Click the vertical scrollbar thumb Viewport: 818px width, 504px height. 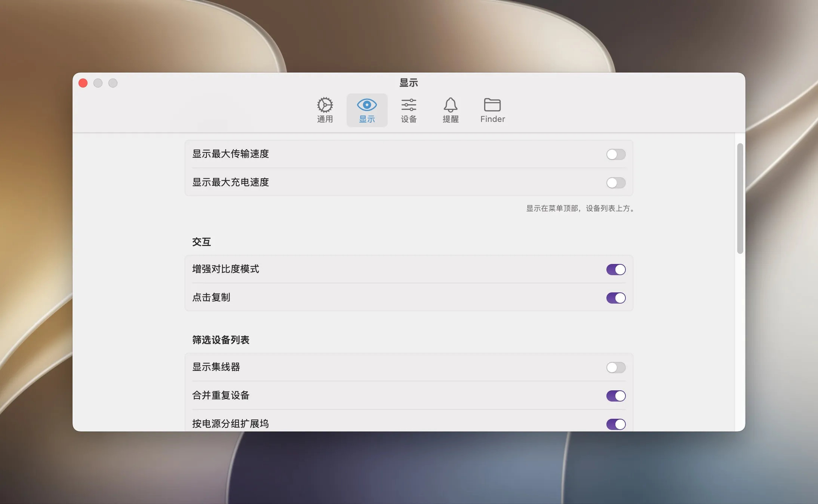[740, 199]
